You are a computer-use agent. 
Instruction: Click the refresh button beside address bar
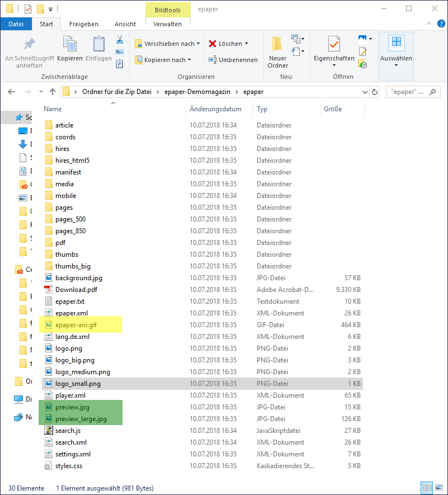coord(375,92)
